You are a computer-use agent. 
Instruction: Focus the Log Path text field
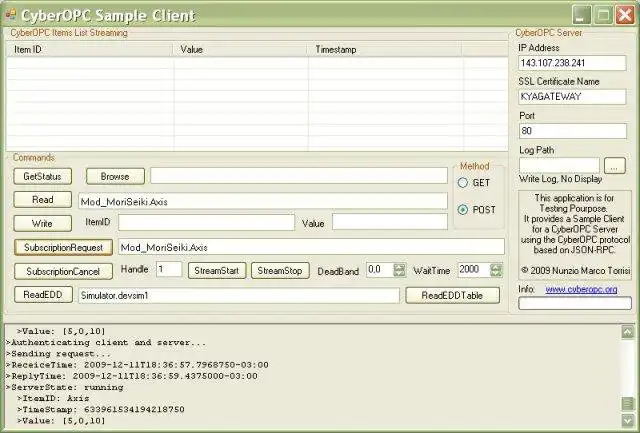click(x=559, y=165)
